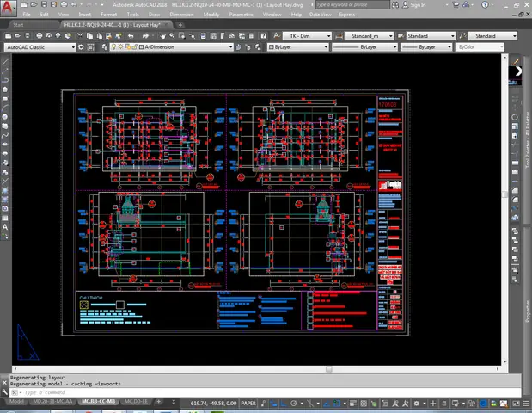The width and height of the screenshot is (532, 413).
Task: Toggle Transparency display in status bar
Action: click(364, 404)
